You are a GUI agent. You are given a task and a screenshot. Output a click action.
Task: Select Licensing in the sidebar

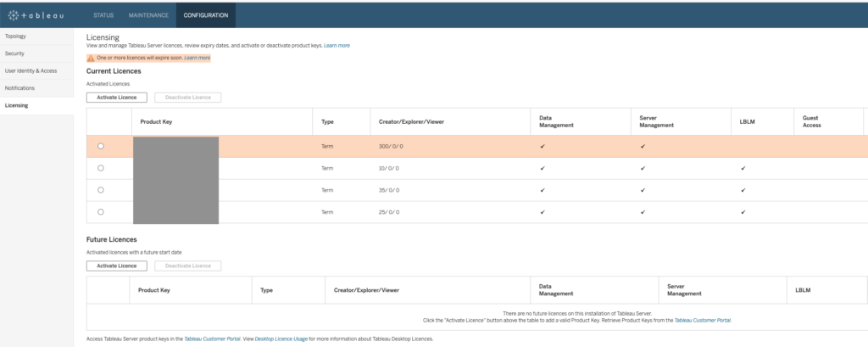(x=16, y=105)
